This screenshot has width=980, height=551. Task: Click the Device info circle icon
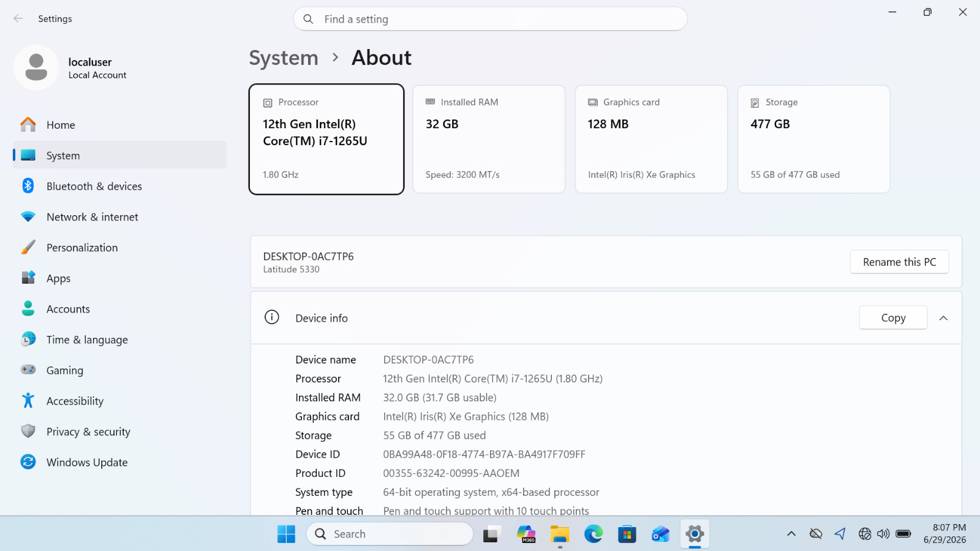pos(272,317)
